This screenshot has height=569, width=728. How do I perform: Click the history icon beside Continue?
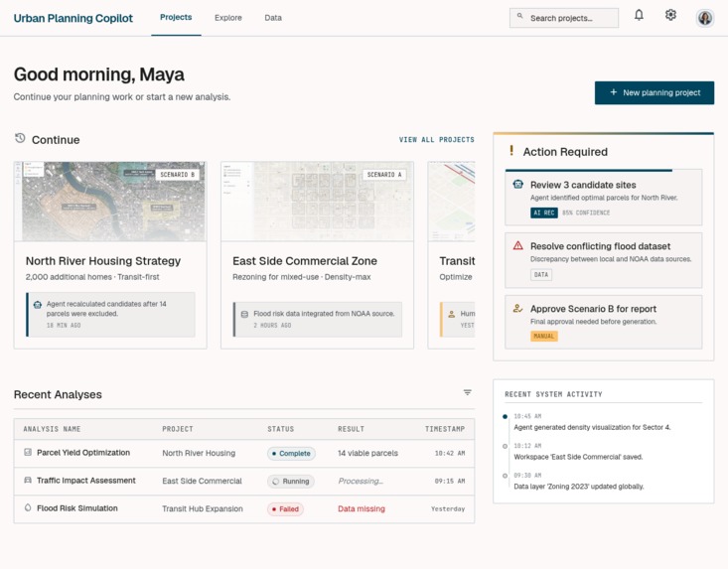20,138
